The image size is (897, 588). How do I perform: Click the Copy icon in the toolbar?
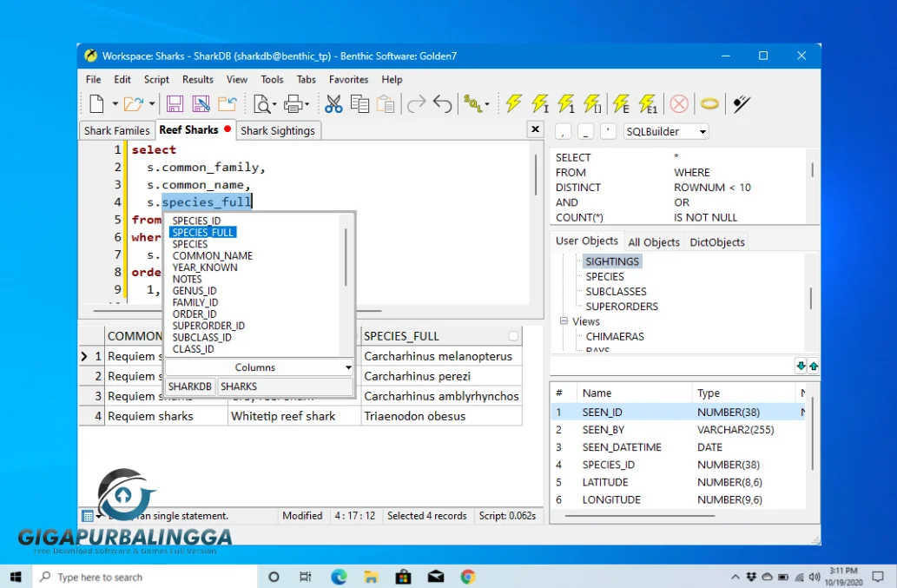click(359, 104)
